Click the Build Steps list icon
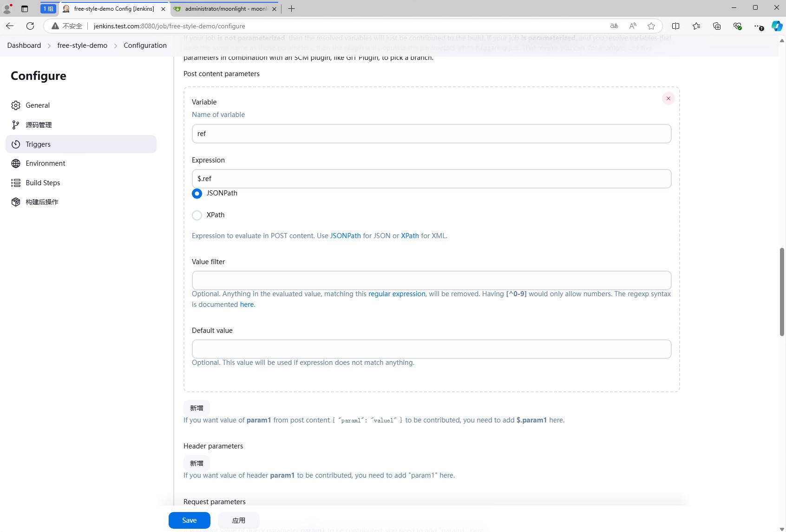The height and width of the screenshot is (532, 786). coord(16,183)
